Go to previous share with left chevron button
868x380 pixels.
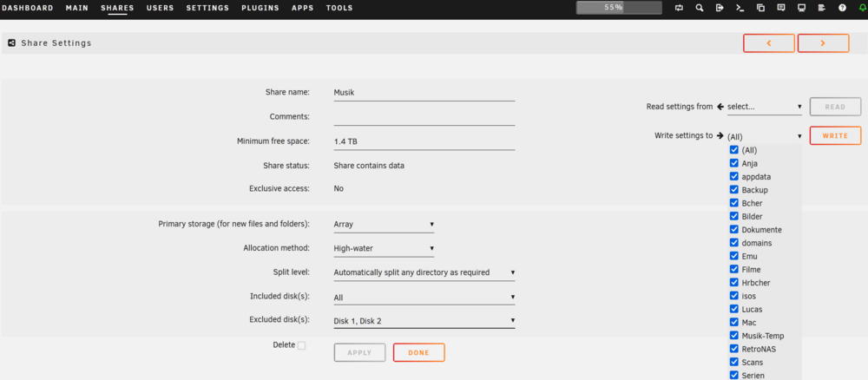(x=769, y=43)
